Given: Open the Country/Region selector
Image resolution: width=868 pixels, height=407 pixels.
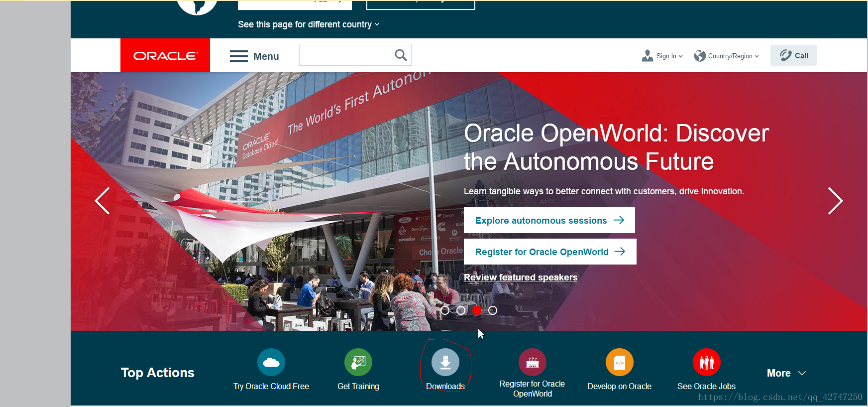Looking at the screenshot, I should [x=727, y=56].
